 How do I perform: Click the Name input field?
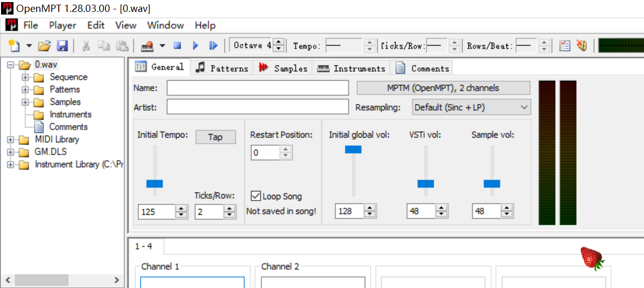click(258, 88)
